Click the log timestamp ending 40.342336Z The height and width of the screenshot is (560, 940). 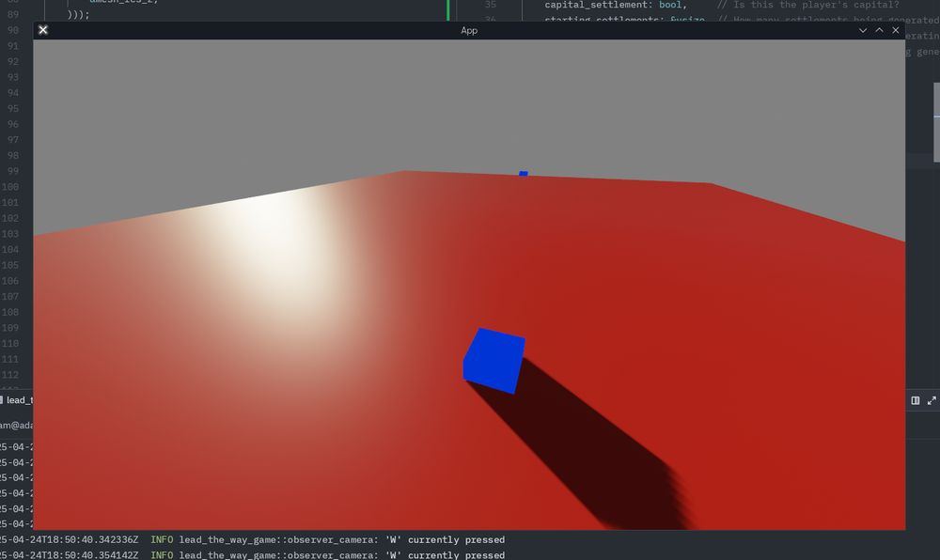tap(69, 539)
